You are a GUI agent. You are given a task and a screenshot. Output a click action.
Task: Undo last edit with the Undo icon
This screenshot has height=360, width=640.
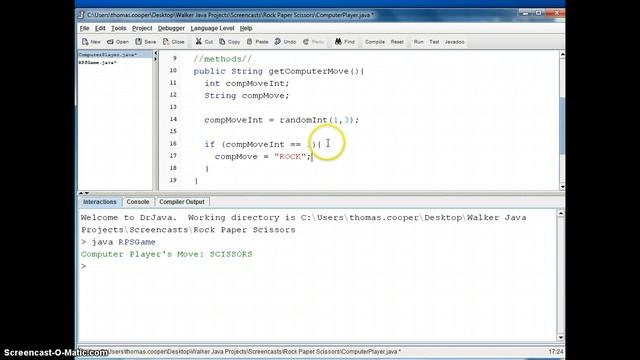pyautogui.click(x=278, y=42)
